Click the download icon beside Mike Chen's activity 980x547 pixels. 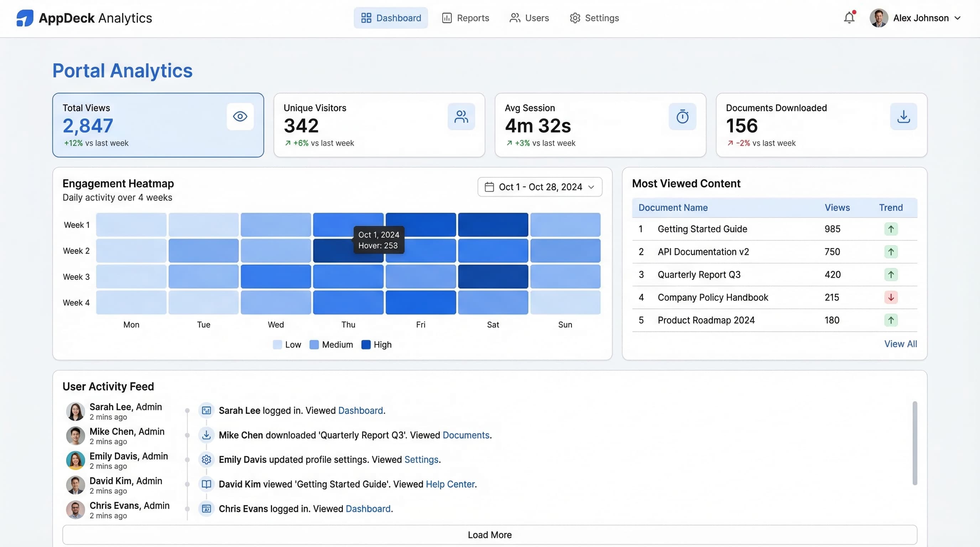206,435
